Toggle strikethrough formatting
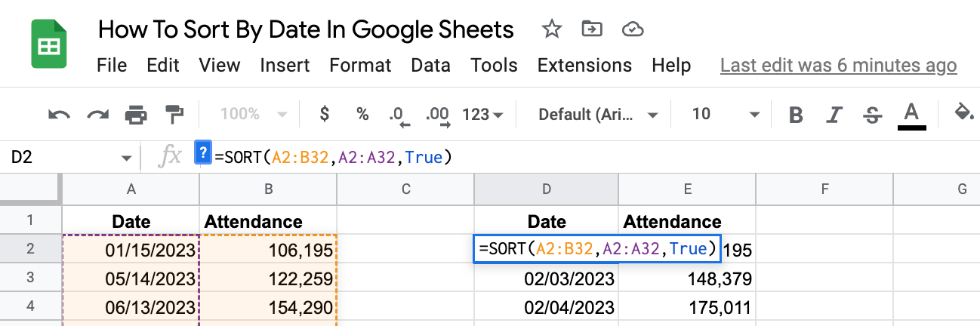This screenshot has height=326, width=980. (872, 115)
